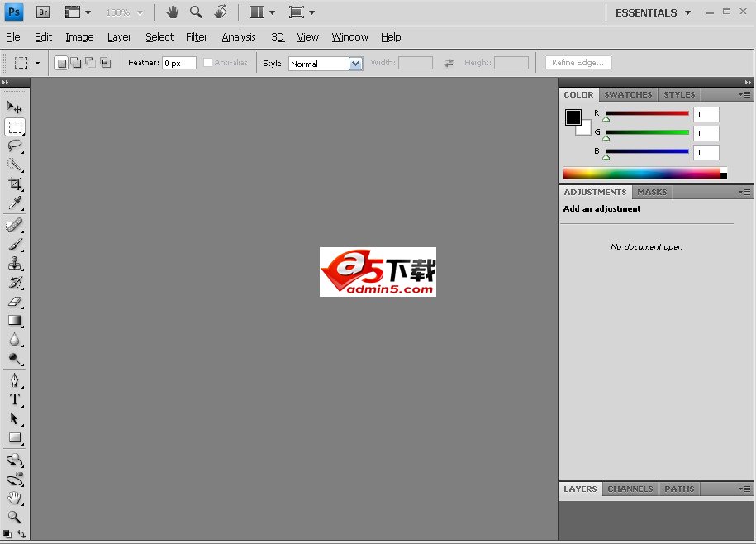Launch Adobe Bridge from the Br icon
Screen dimensions: 756x544
click(x=43, y=12)
